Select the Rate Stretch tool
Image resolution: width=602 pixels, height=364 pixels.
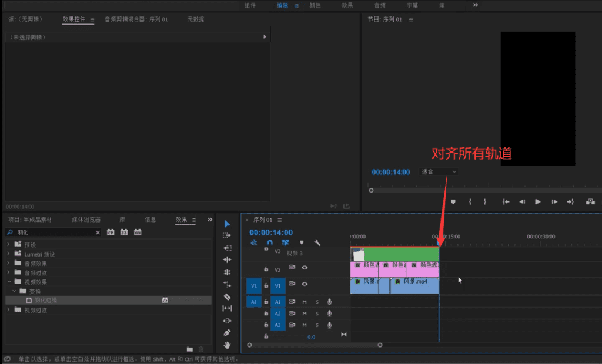click(x=227, y=284)
